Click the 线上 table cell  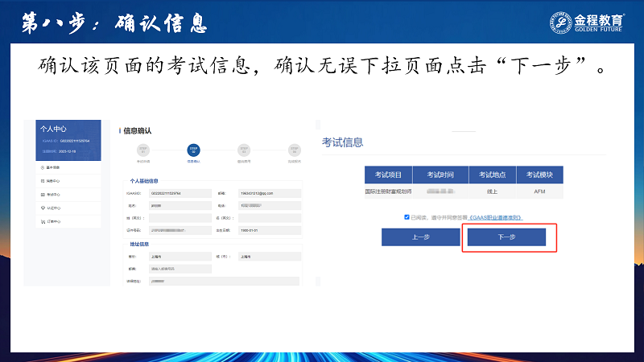coord(493,191)
